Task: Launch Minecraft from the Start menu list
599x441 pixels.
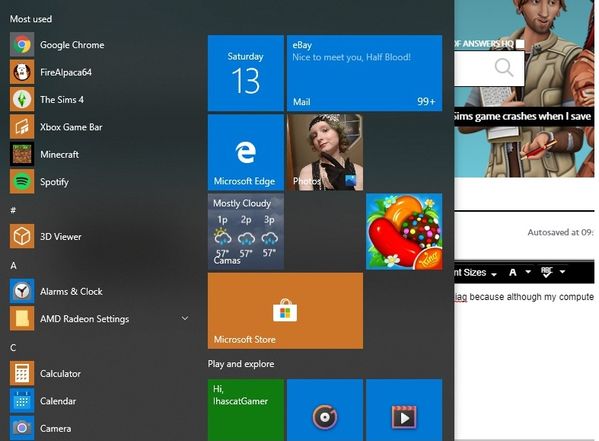Action: [x=101, y=154]
